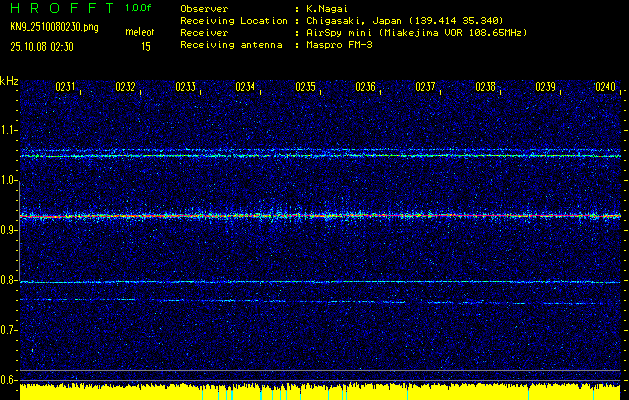Click the meteor count value 15
629x400 pixels.
(x=146, y=46)
